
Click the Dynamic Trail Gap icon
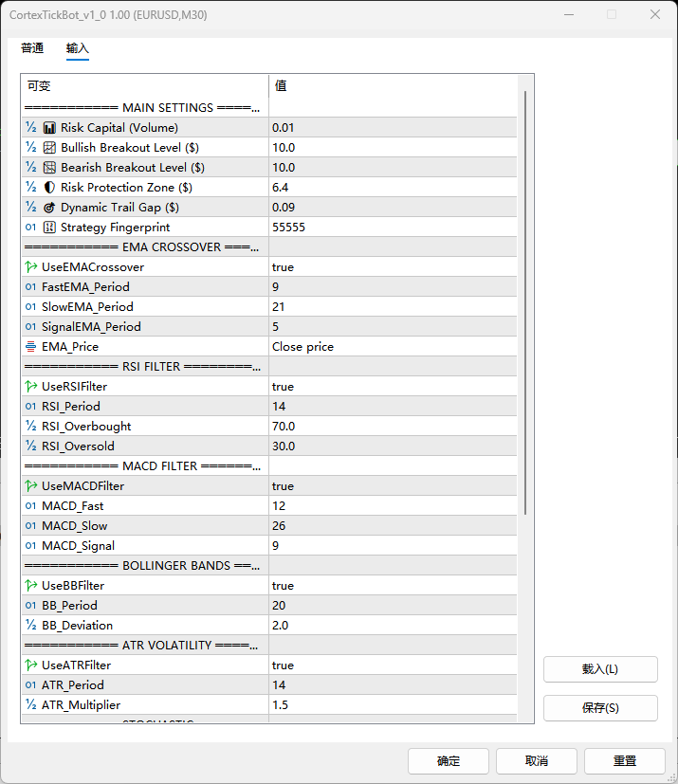pos(49,208)
